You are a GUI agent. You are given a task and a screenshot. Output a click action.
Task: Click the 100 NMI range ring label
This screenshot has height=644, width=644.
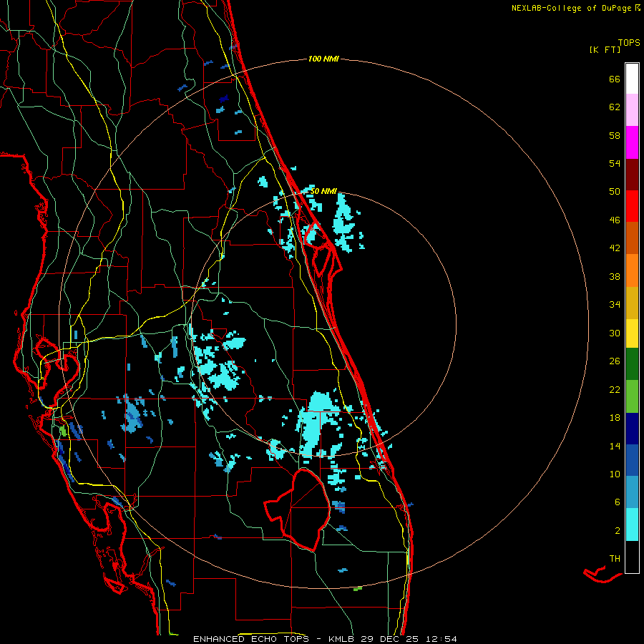click(x=323, y=59)
